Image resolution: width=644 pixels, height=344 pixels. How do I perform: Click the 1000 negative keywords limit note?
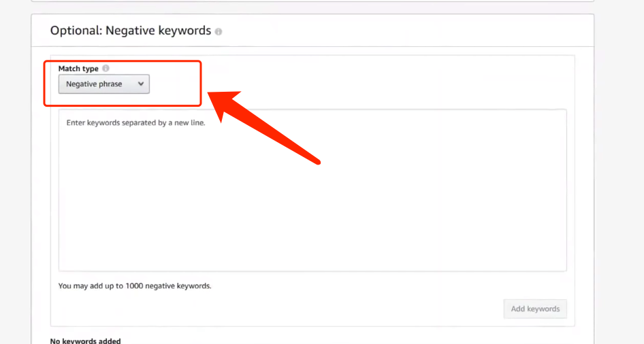pyautogui.click(x=135, y=286)
